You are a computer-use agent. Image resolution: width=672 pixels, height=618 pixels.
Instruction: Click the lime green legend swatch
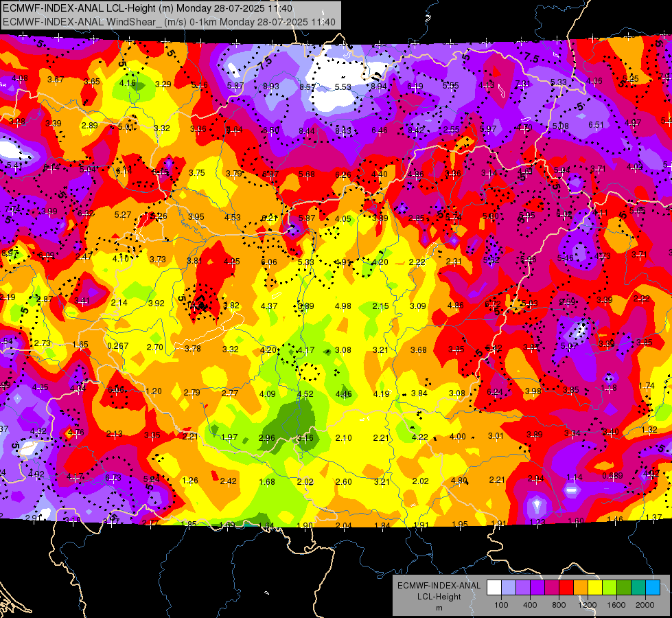click(610, 588)
